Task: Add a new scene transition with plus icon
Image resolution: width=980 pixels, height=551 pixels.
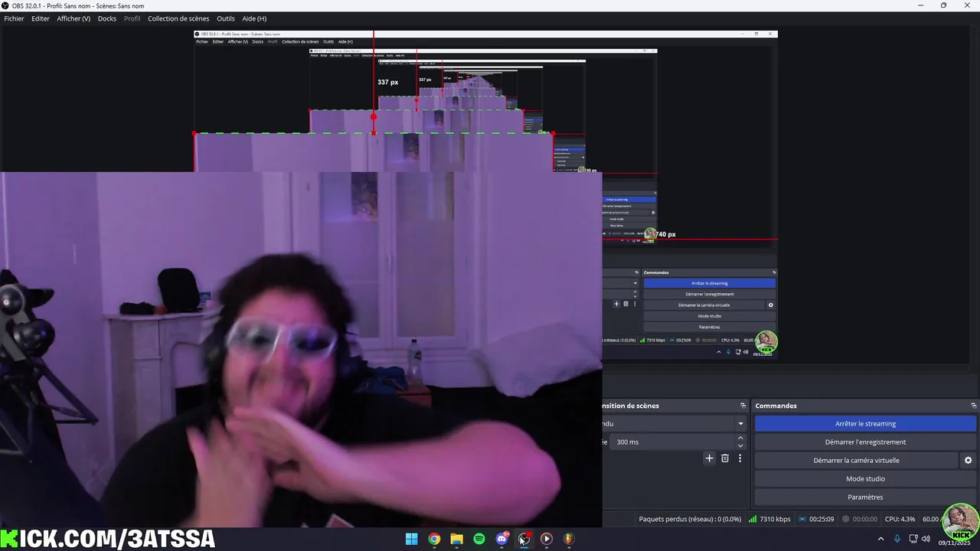Action: tap(709, 458)
